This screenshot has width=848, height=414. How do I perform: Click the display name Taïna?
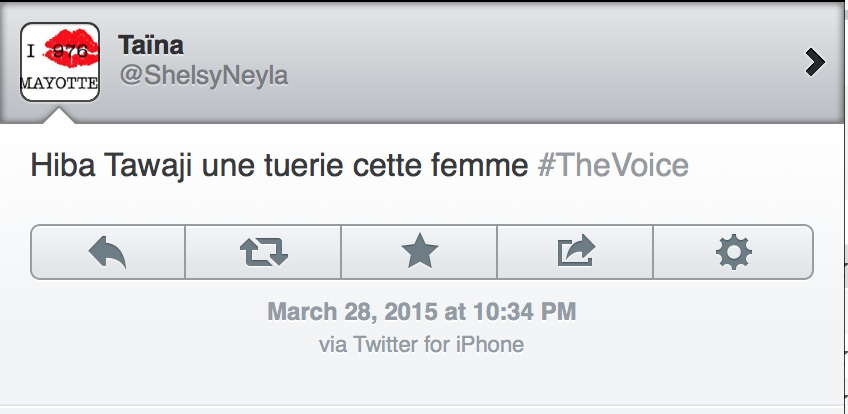click(150, 45)
